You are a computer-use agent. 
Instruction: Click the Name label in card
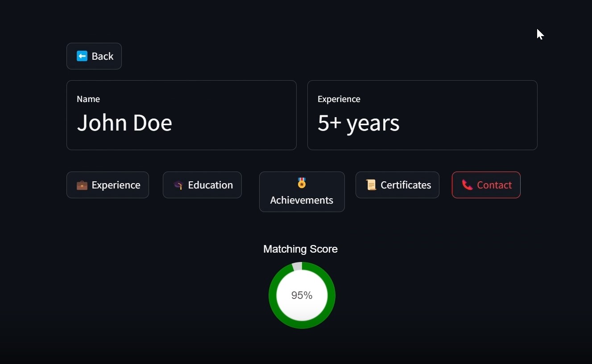tap(88, 99)
